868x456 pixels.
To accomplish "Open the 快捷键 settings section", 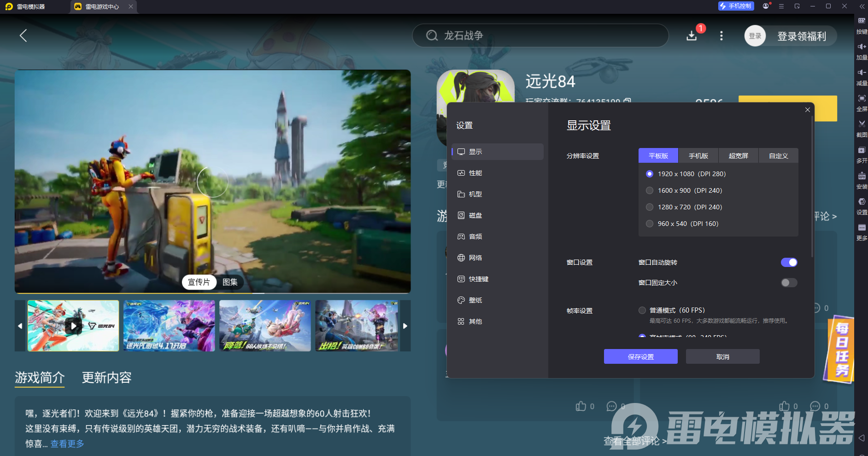I will pos(498,279).
